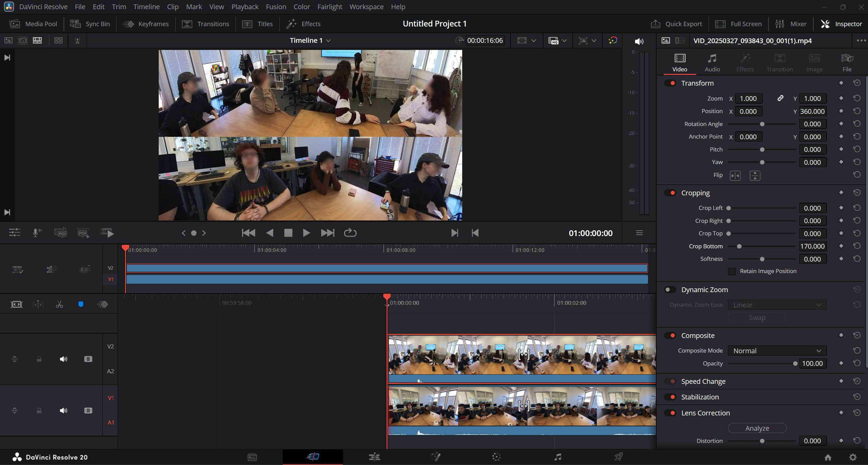Open the Fairlight page music note icon
Screen dimensions: 868x465
pyautogui.click(x=557, y=457)
